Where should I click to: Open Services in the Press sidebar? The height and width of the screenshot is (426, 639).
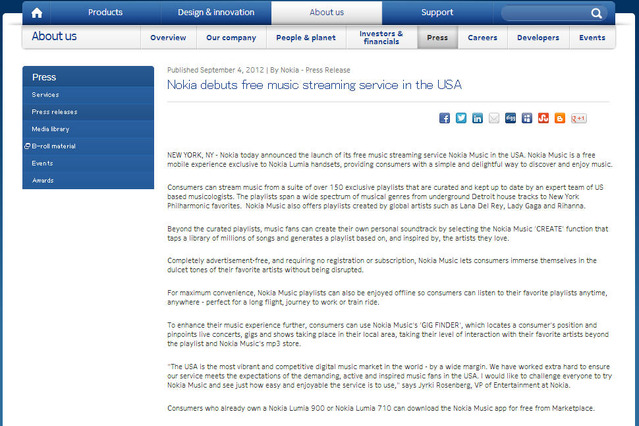click(x=88, y=95)
